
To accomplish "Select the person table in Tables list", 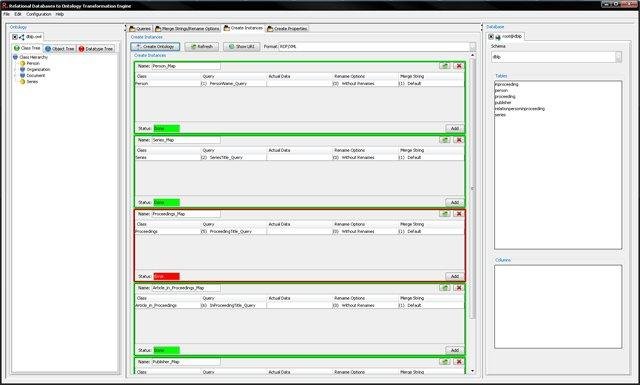I will (501, 90).
